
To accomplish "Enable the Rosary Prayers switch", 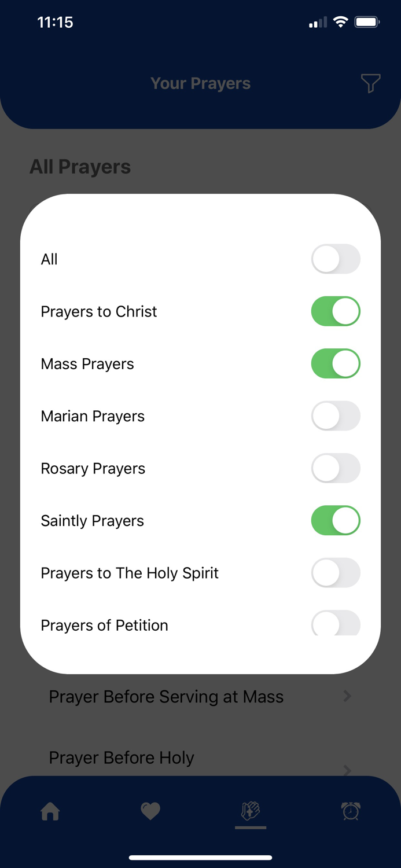I will [336, 468].
